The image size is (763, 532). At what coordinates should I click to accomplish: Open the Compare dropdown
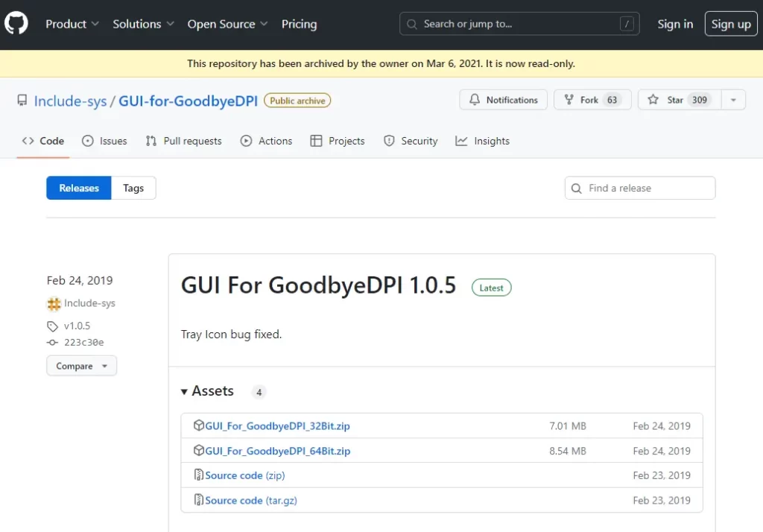tap(81, 366)
